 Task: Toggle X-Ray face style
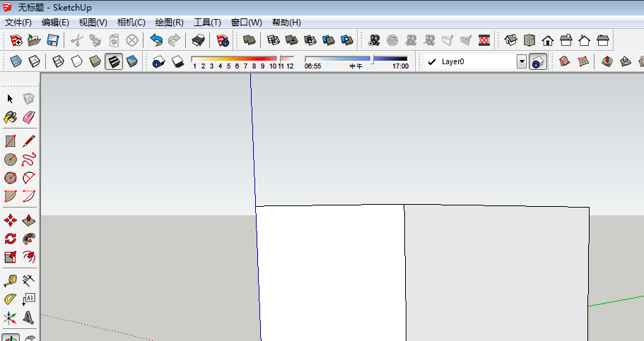pyautogui.click(x=16, y=61)
